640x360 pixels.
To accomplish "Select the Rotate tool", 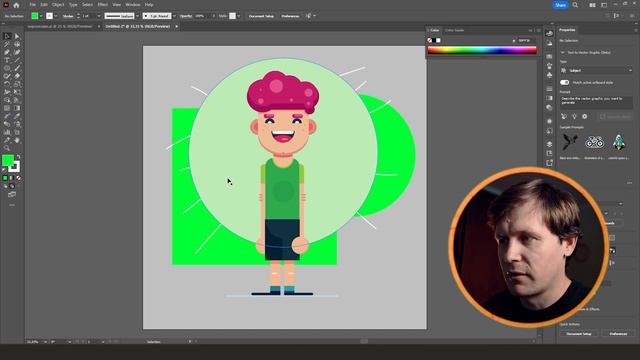I will tap(7, 84).
